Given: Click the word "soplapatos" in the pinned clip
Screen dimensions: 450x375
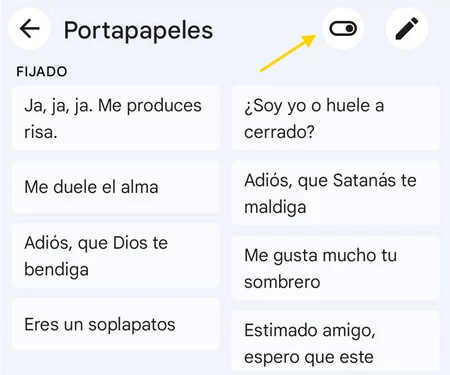Looking at the screenshot, I should [132, 325].
